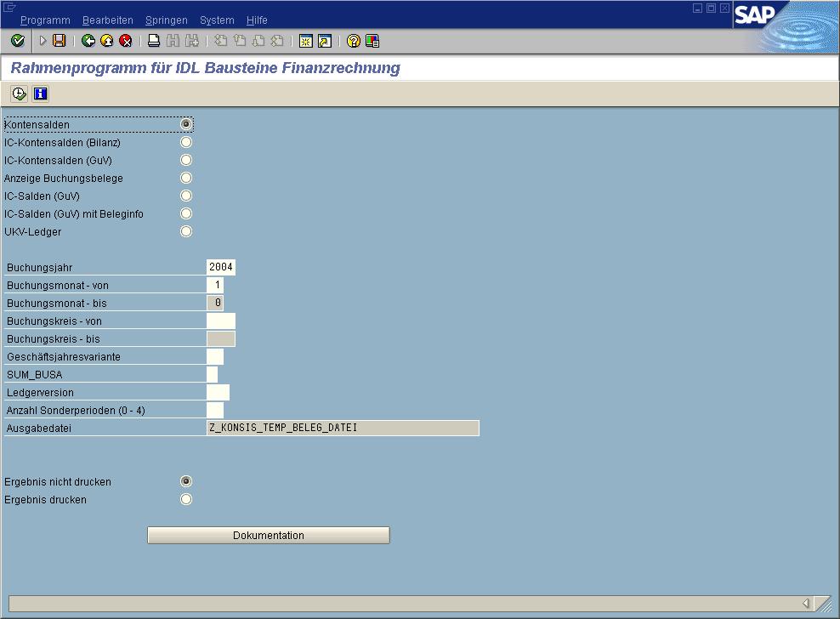Select Anzeige Buchungsbelege radio button
The height and width of the screenshot is (619, 840).
click(x=186, y=178)
